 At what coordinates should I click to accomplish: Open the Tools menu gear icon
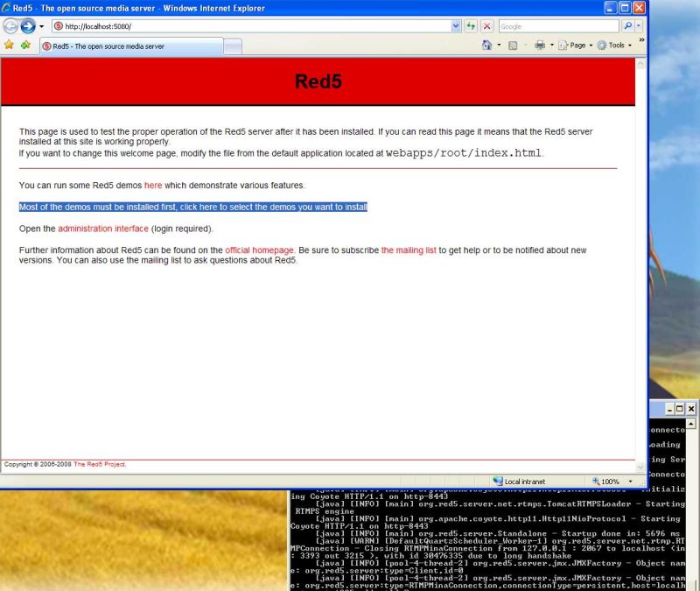(612, 45)
